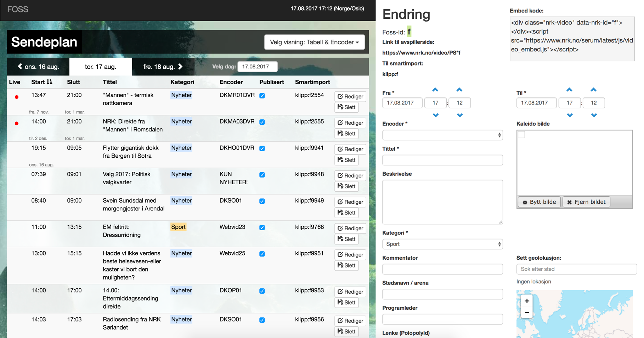Toggle Publisert for EM feltritt Dressurridning

pyautogui.click(x=262, y=227)
